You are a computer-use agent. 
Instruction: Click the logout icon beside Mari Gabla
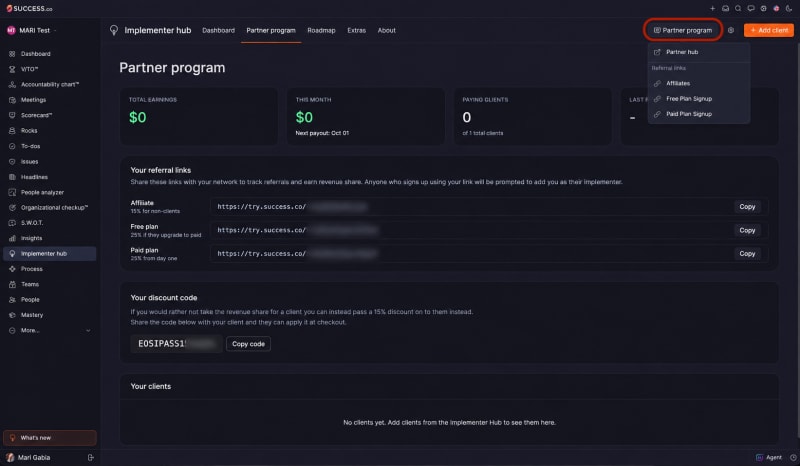coord(90,457)
